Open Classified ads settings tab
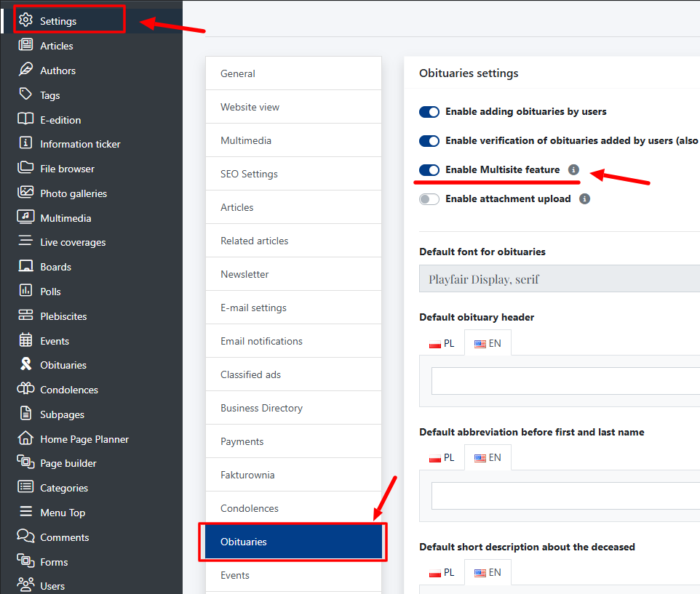The image size is (700, 594). 293,374
